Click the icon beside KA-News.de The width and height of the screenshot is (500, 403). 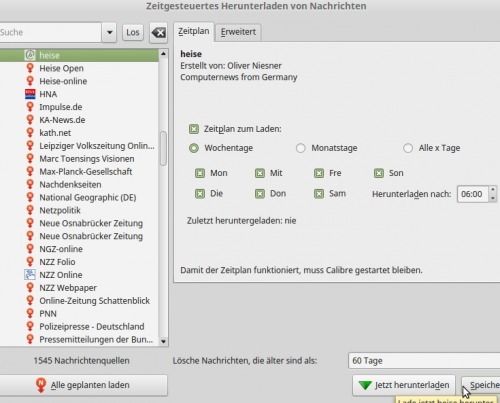(x=30, y=120)
